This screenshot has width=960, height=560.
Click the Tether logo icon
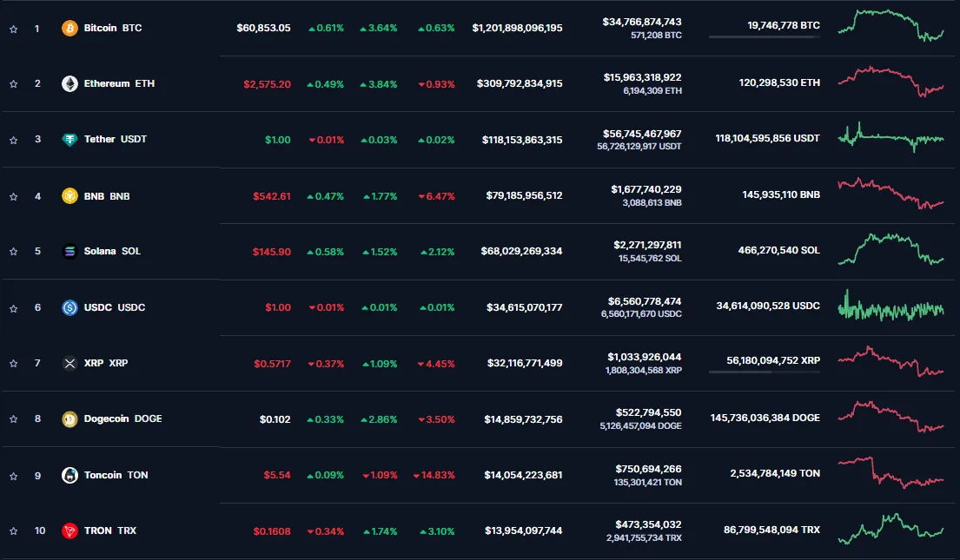[x=70, y=140]
